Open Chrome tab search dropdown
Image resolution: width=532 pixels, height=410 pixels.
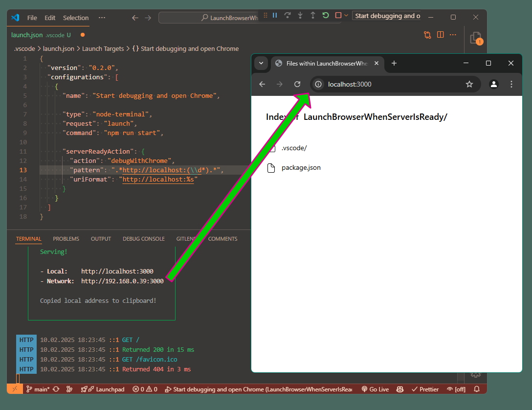pos(261,63)
